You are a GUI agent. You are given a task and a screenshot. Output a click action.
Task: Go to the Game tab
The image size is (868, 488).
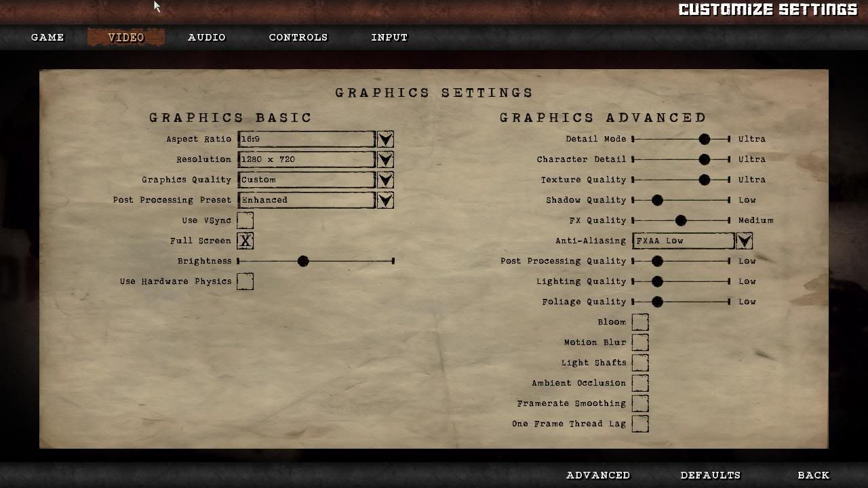pyautogui.click(x=47, y=37)
